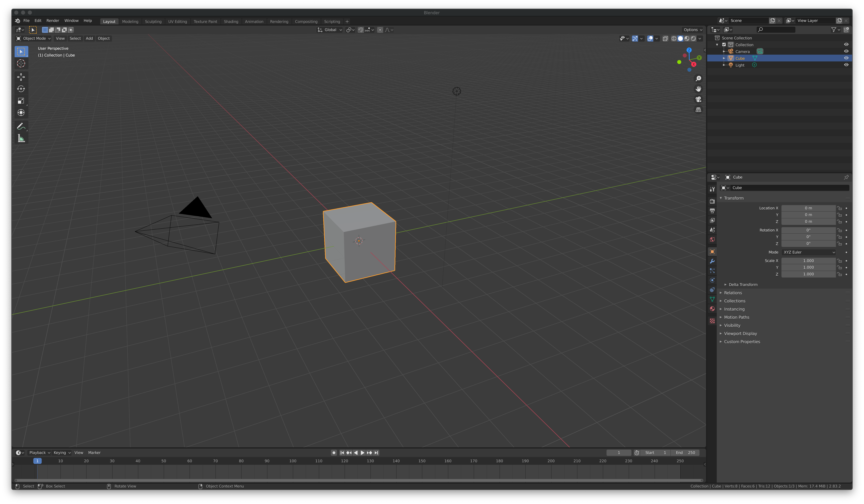Open the Render menu
This screenshot has width=864, height=504.
[x=53, y=21]
